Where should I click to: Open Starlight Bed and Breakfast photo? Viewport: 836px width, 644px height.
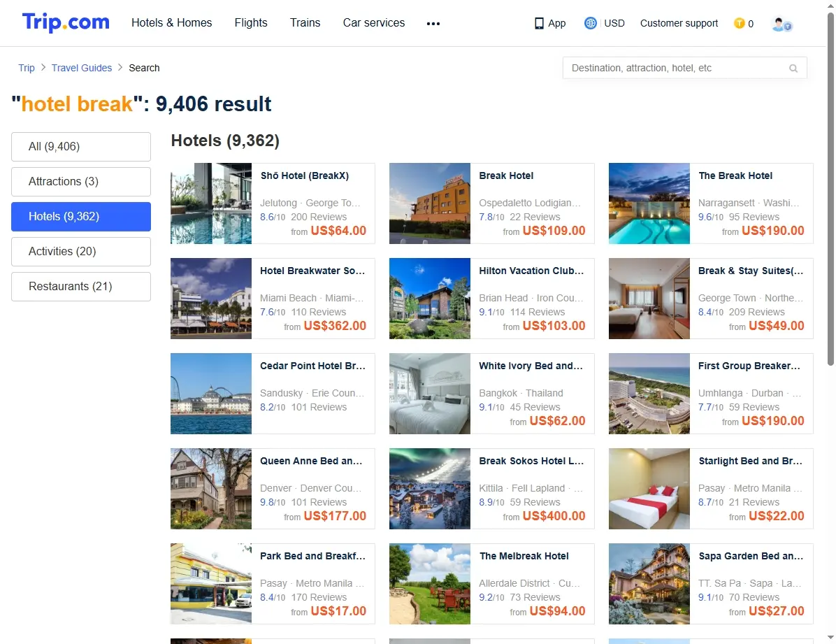coord(649,489)
